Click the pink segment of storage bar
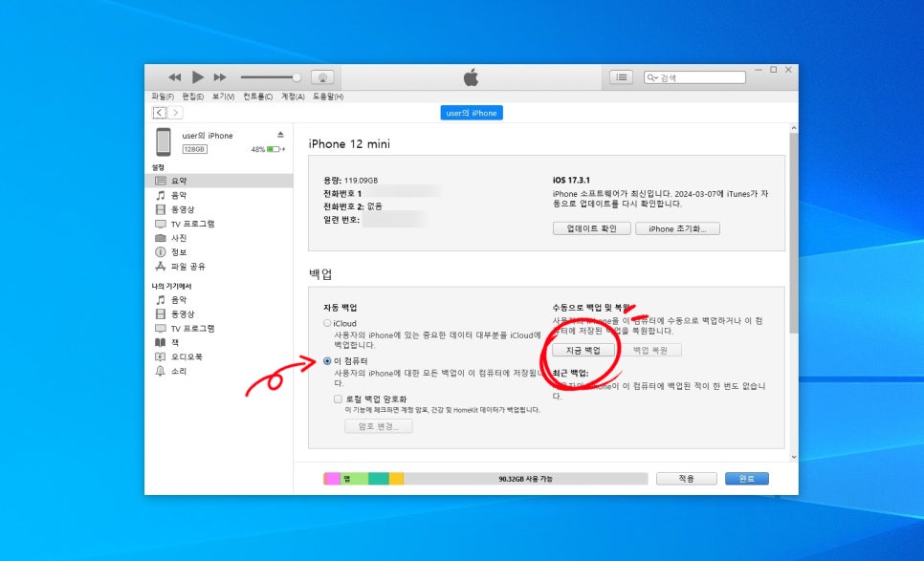Viewport: 924px width, 561px height. pos(332,479)
